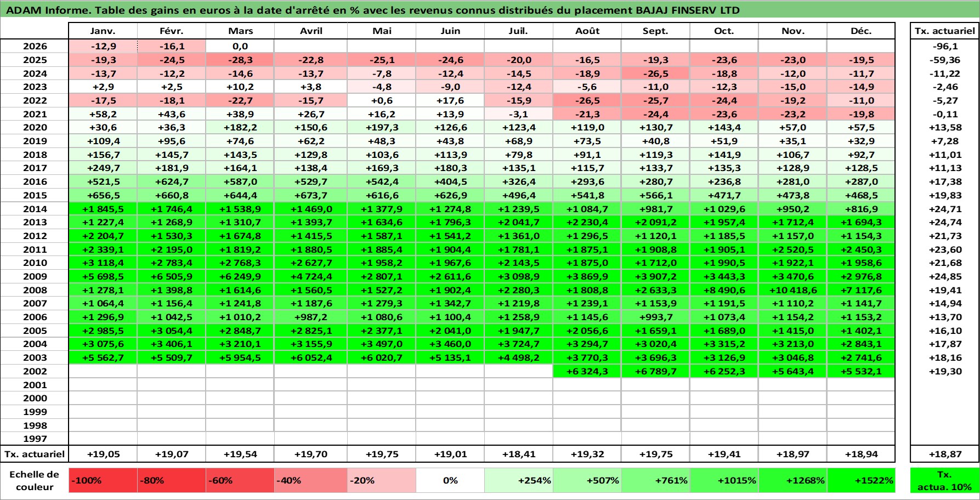
Task: Click the +1 845,5 cell in row 2014
Action: (103, 209)
